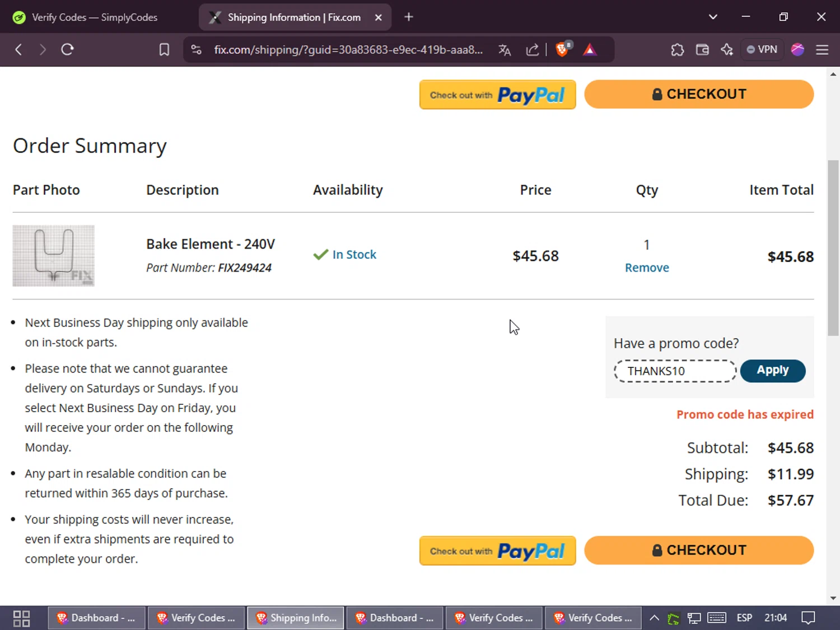840x630 pixels.
Task: Open the share page icon
Action: (532, 50)
